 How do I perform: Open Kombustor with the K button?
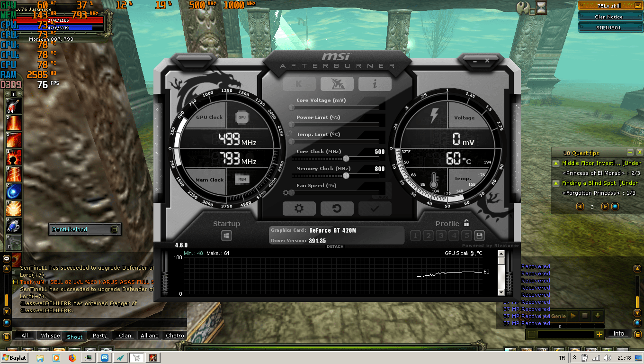click(299, 84)
